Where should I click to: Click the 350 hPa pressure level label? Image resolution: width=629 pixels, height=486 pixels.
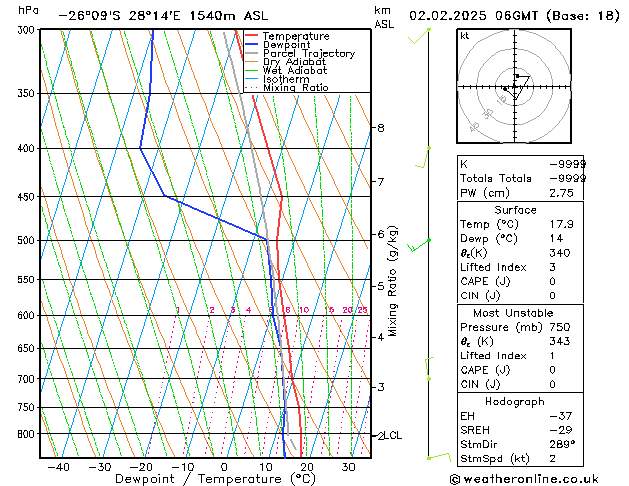pos(26,93)
